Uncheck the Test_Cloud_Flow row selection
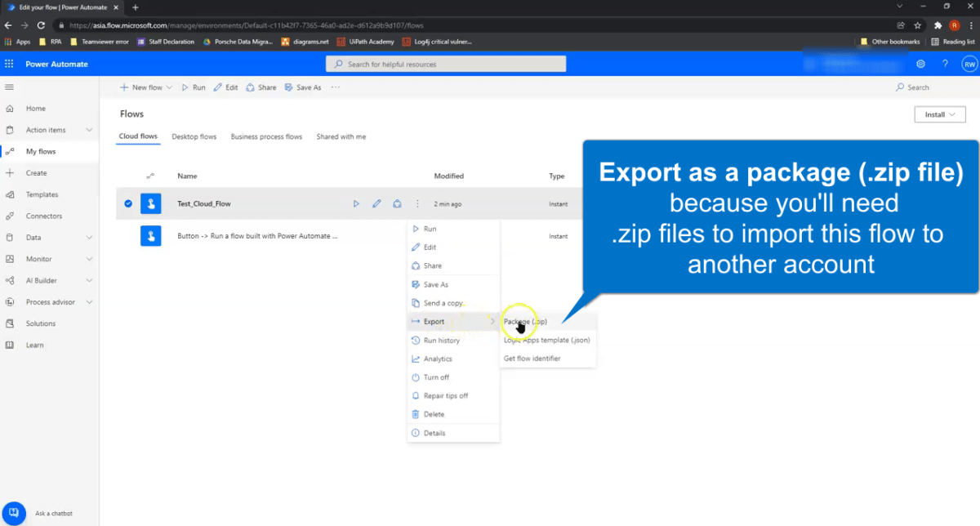Image resolution: width=980 pixels, height=526 pixels. [128, 204]
